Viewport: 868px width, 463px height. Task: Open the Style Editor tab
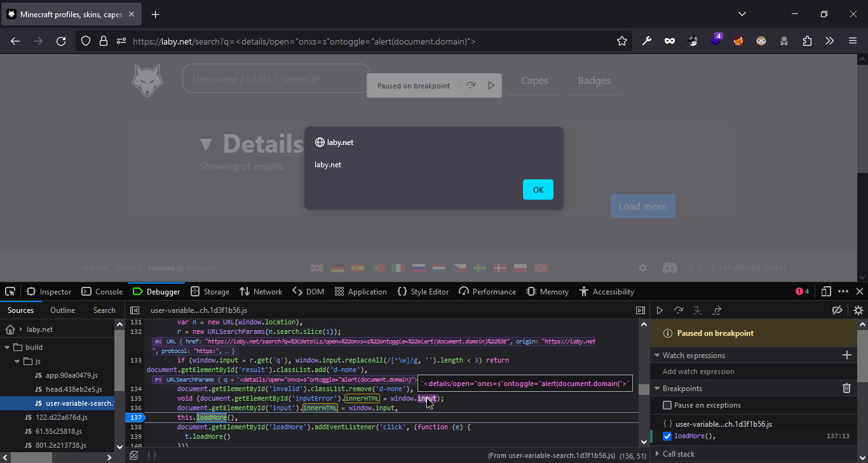click(423, 291)
